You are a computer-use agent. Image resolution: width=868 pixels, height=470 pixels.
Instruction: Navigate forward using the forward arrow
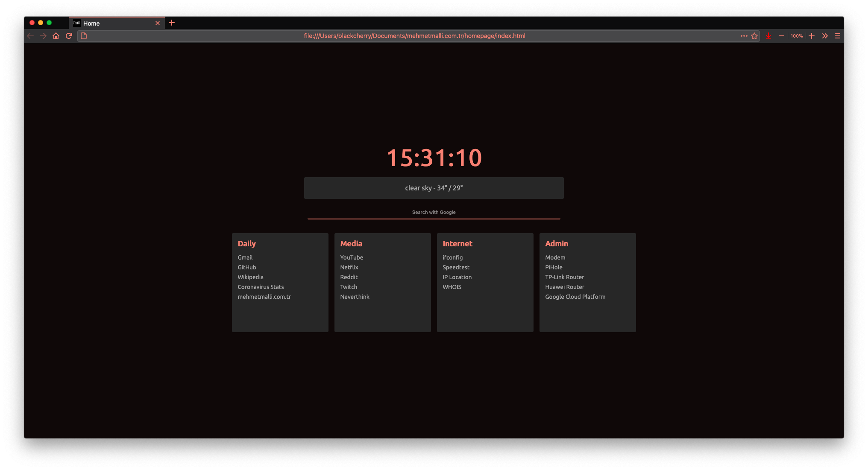43,36
